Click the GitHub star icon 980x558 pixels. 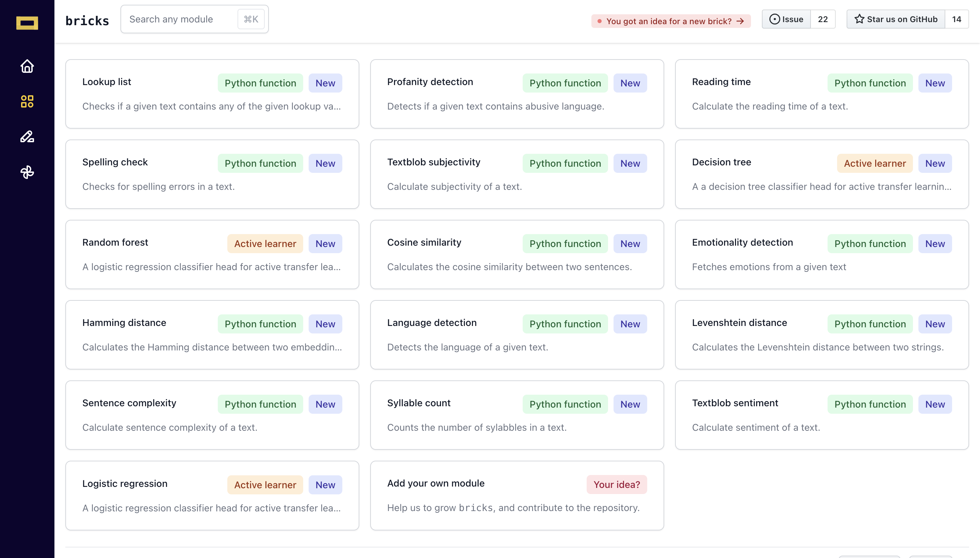(x=859, y=19)
